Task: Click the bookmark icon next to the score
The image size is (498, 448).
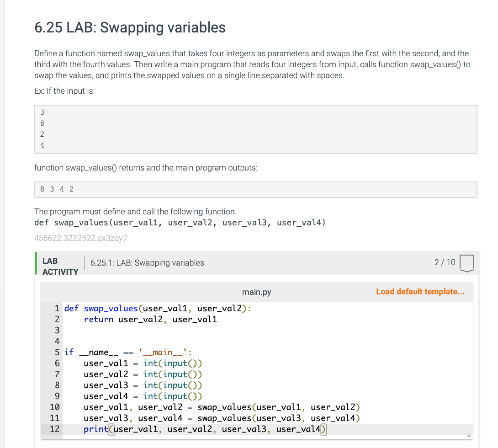Action: (467, 262)
